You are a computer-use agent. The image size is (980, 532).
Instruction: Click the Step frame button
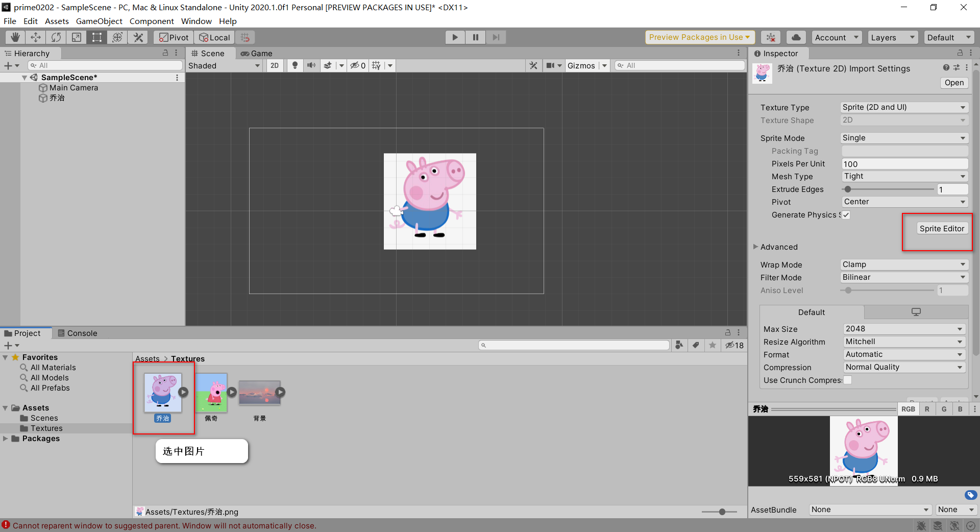click(496, 37)
